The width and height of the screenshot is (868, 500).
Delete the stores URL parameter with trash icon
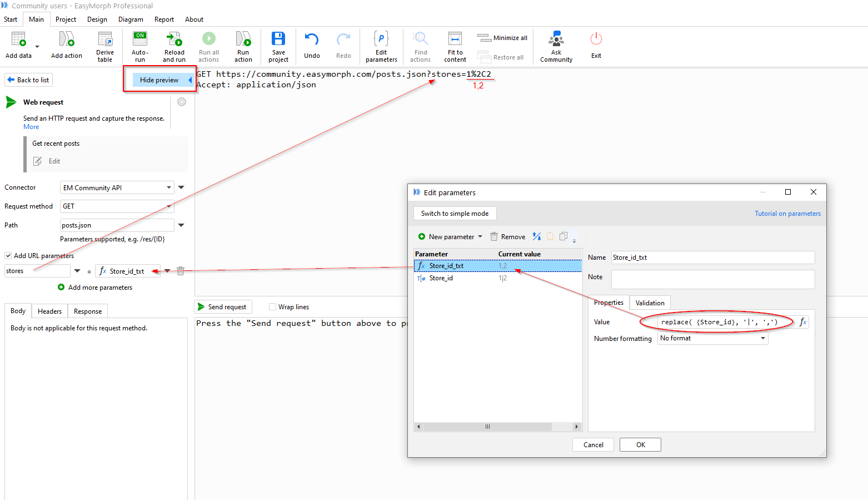click(x=181, y=271)
